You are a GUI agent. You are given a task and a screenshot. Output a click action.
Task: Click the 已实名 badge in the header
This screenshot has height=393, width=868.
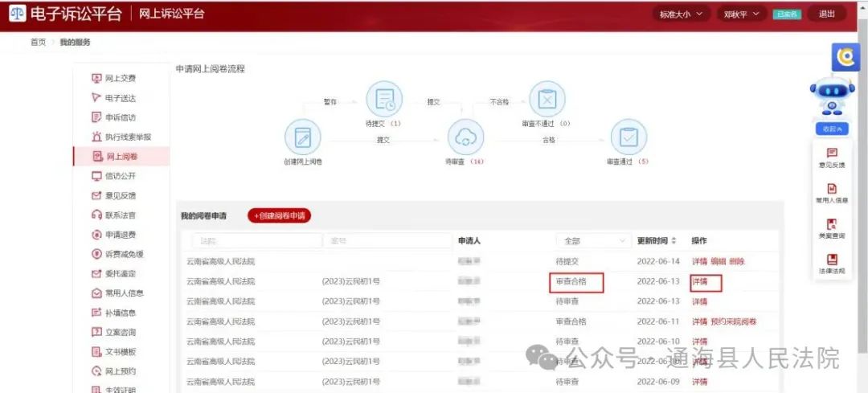coord(787,14)
